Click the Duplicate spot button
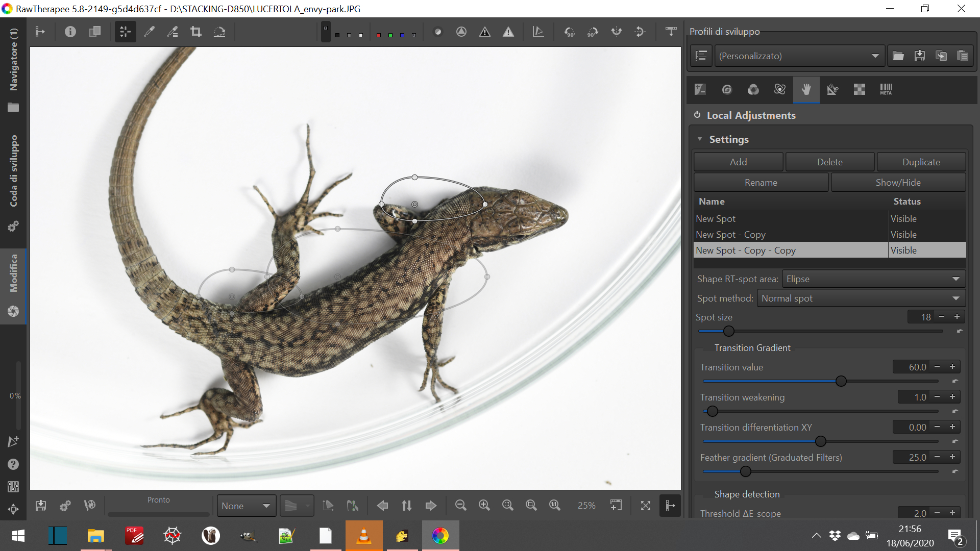This screenshot has width=980, height=551. [x=921, y=162]
